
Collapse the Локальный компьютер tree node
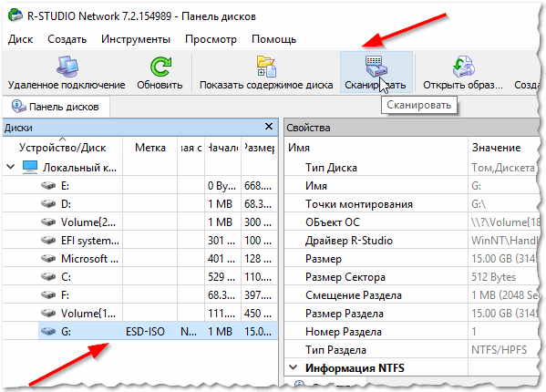click(x=11, y=167)
